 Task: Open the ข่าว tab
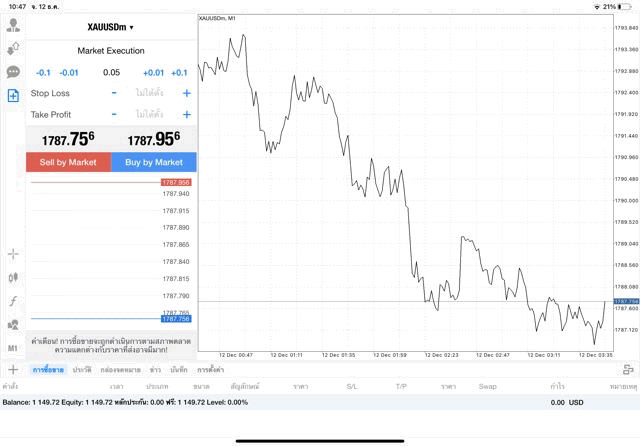tap(156, 370)
